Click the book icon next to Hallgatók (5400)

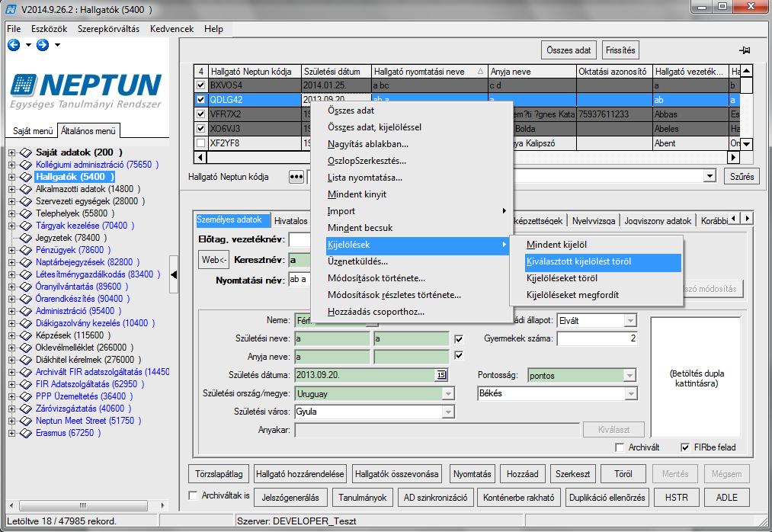click(x=26, y=177)
